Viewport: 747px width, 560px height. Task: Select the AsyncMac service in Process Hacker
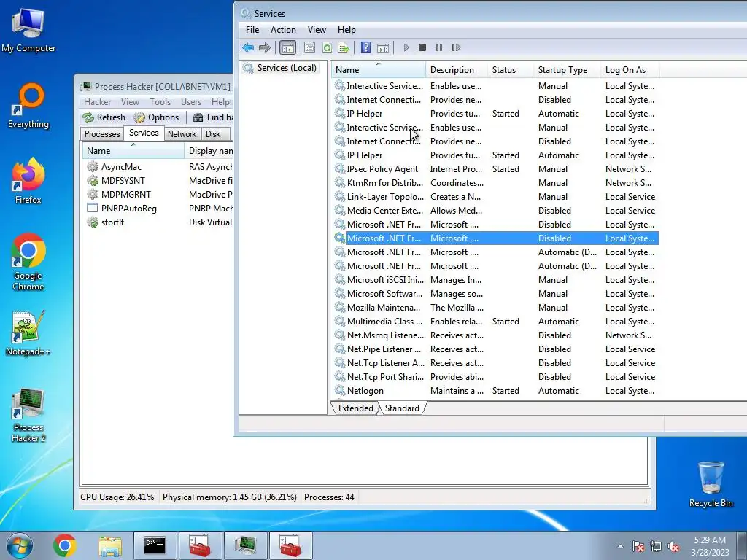158,167
